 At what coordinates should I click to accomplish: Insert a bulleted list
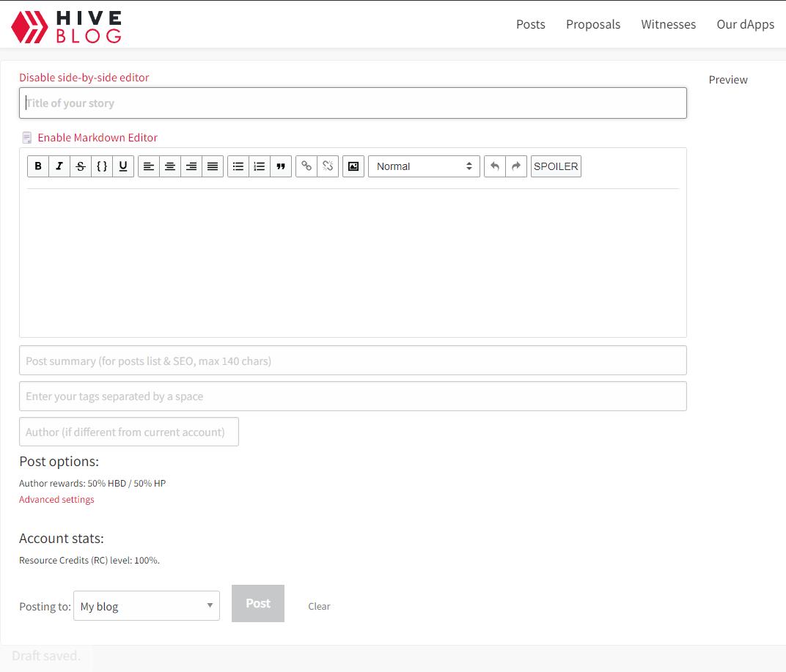tap(238, 166)
